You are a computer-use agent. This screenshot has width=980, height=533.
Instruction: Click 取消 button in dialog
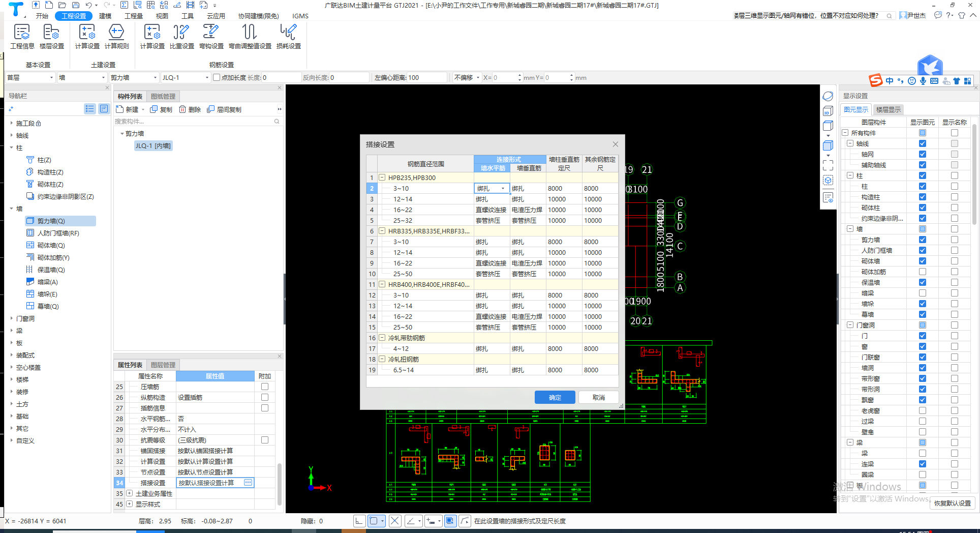tap(599, 397)
